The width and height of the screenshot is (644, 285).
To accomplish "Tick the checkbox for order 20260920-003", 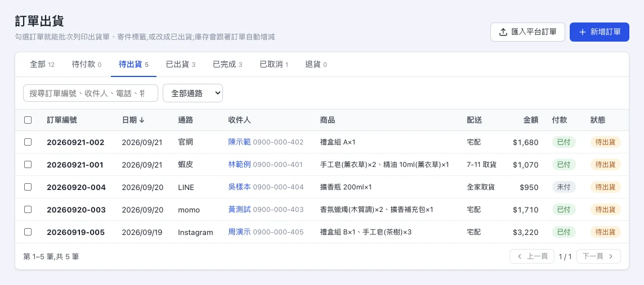I will [x=28, y=210].
